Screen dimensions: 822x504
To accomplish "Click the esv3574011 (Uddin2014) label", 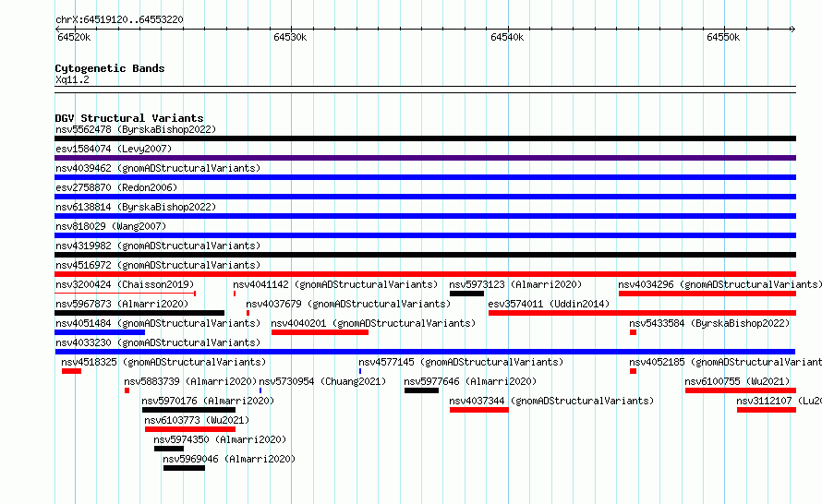I will [x=549, y=304].
